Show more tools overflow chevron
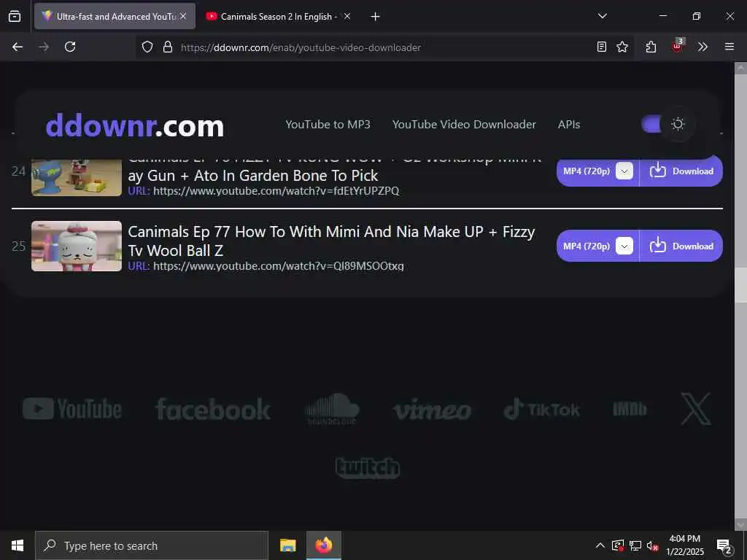This screenshot has width=747, height=560. tap(703, 47)
